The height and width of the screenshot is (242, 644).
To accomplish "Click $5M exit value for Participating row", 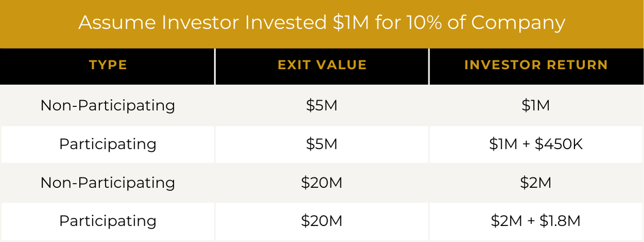I will pos(321,143).
